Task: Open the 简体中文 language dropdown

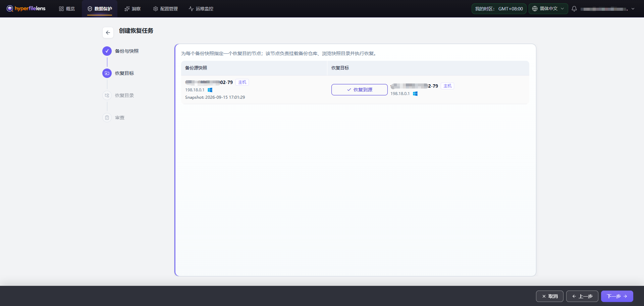Action: click(548, 9)
